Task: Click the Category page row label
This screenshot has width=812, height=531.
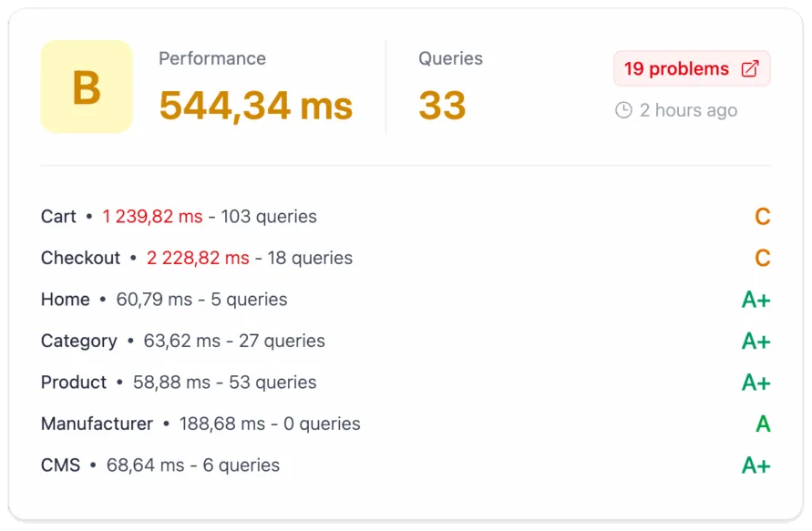Action: click(x=79, y=341)
